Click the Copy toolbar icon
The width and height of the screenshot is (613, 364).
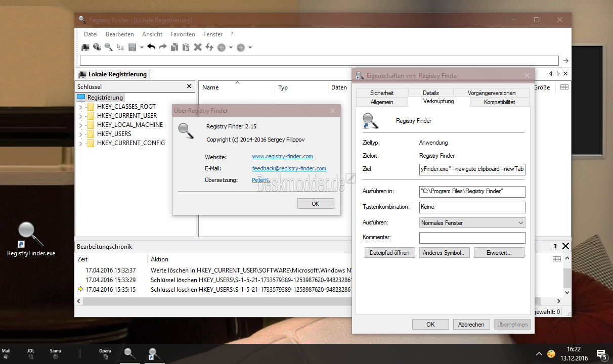pyautogui.click(x=174, y=47)
